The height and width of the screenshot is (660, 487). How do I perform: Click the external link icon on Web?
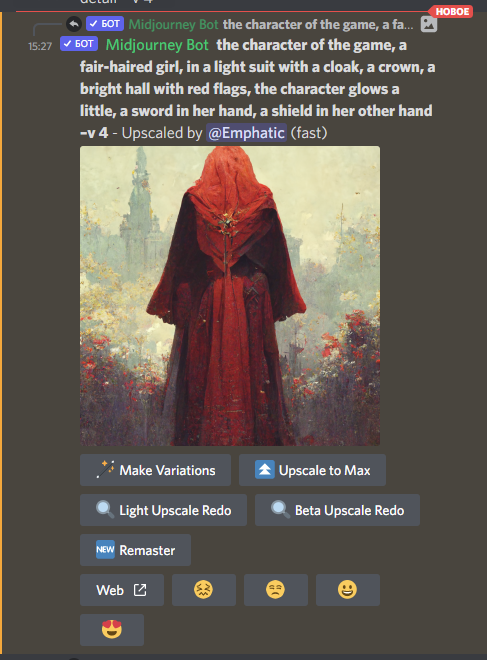(x=140, y=590)
